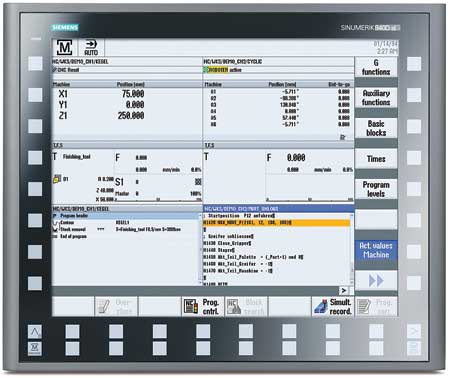
Task: Open the Times softkey
Action: (x=376, y=159)
